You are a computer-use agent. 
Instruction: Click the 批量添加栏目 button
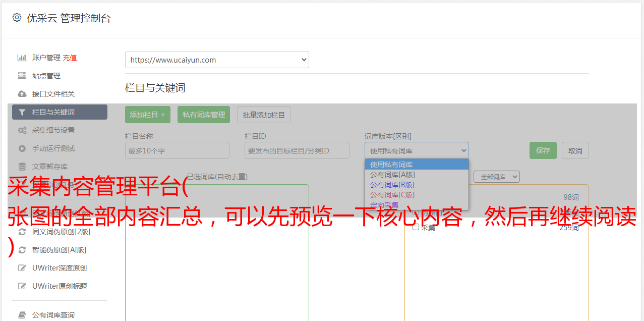click(264, 115)
